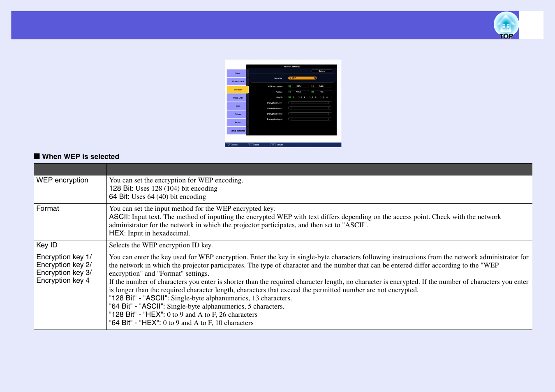Choose HEX format option
This screenshot has height=392, width=555.
[x=321, y=92]
